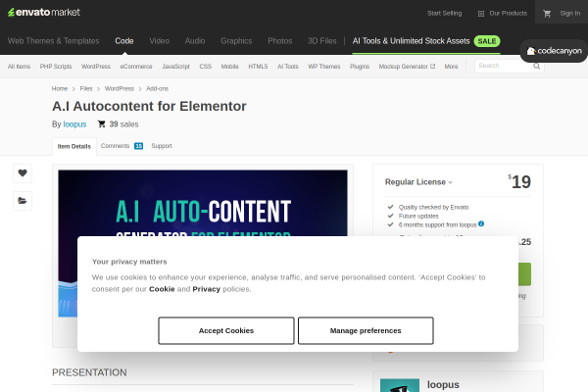Open CSS subcategory

click(206, 67)
